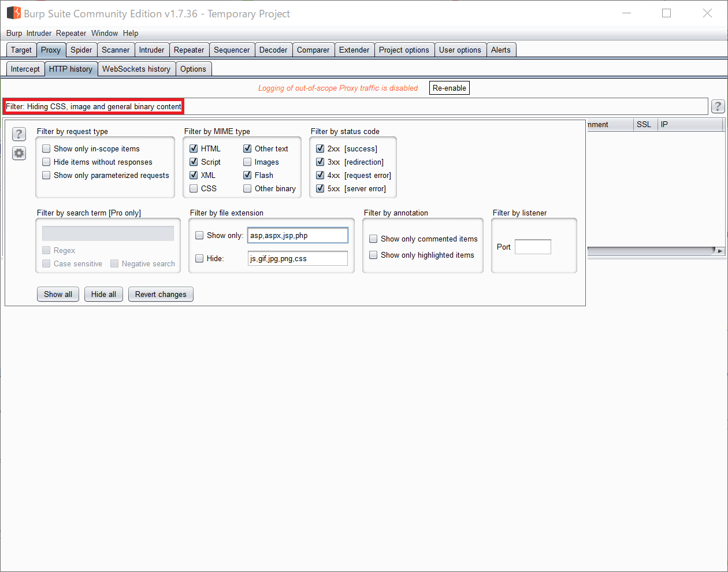728x572 pixels.
Task: Click the listener Port input field
Action: tap(533, 247)
